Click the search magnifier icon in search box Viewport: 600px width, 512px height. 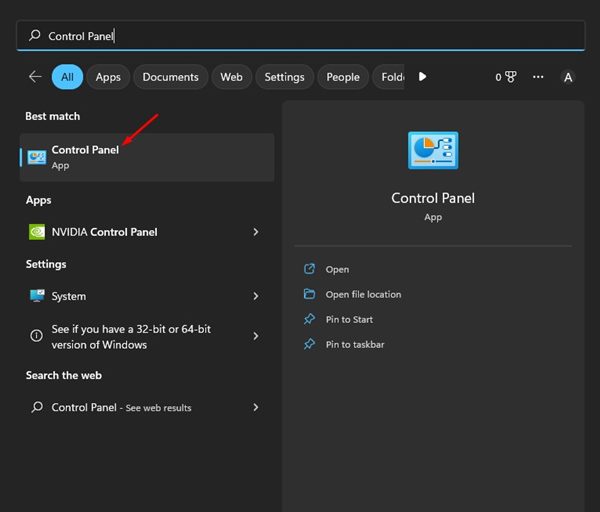click(x=34, y=36)
